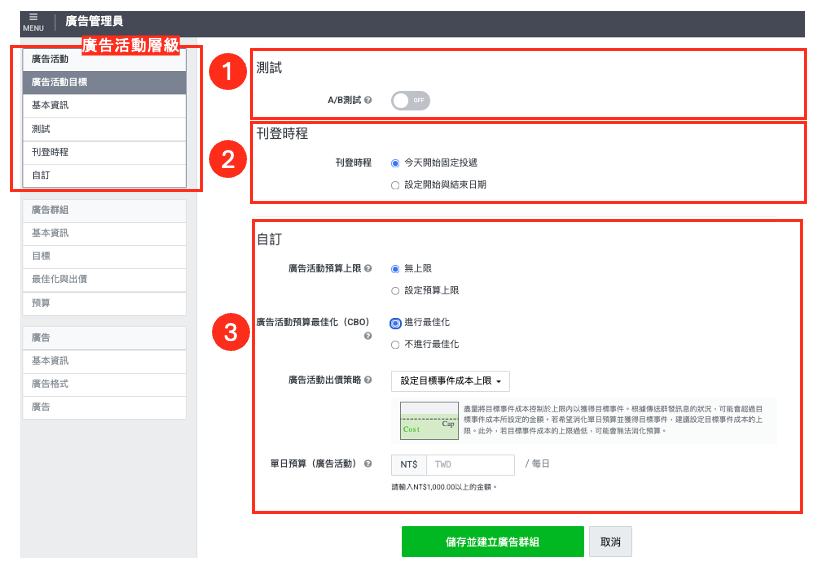Toggle the A/B測試 switch on

pos(410,101)
